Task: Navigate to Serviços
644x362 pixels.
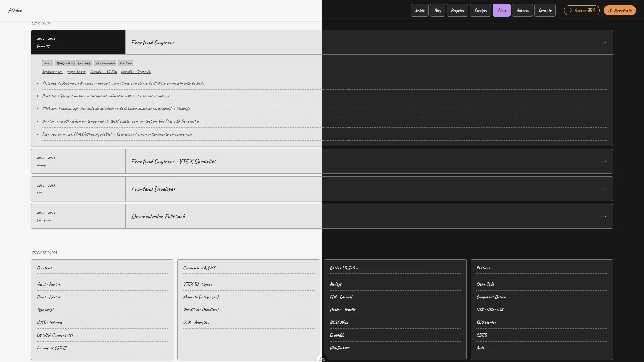Action: coord(481,10)
